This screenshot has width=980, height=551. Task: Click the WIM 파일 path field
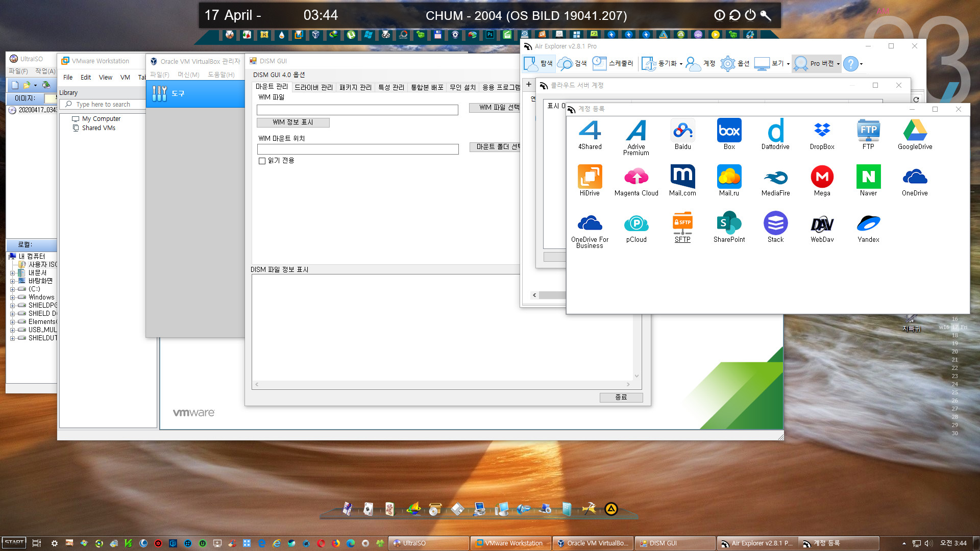pos(357,110)
